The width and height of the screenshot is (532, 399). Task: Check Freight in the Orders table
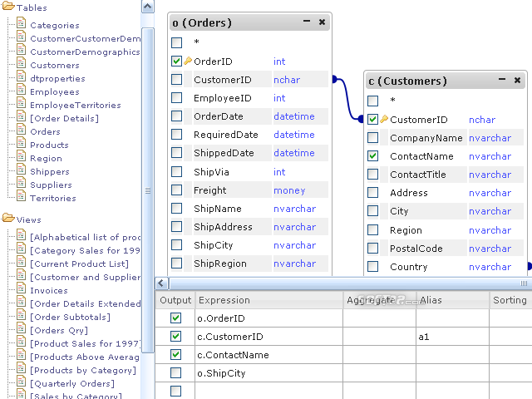[176, 190]
